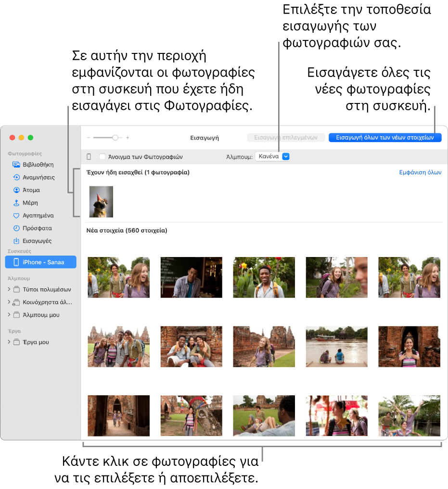Expand the Κοινόχρηστα άλμπουμ folder
Image resolution: width=448 pixels, height=489 pixels.
click(x=9, y=303)
